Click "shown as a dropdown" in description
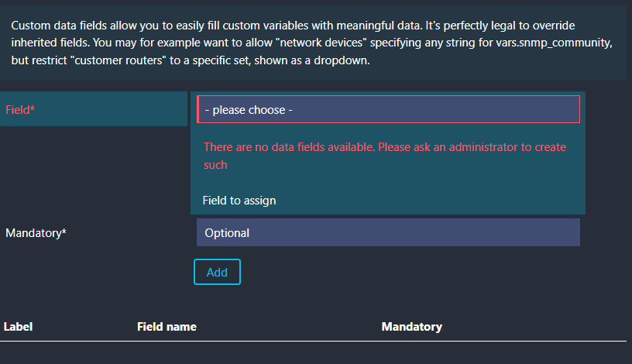This screenshot has height=364, width=632. tap(315, 60)
